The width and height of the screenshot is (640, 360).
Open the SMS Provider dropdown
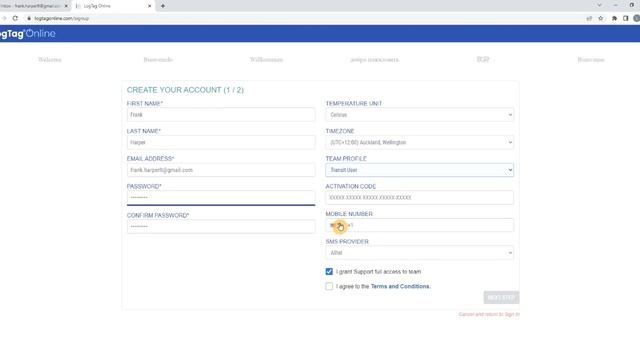point(420,253)
